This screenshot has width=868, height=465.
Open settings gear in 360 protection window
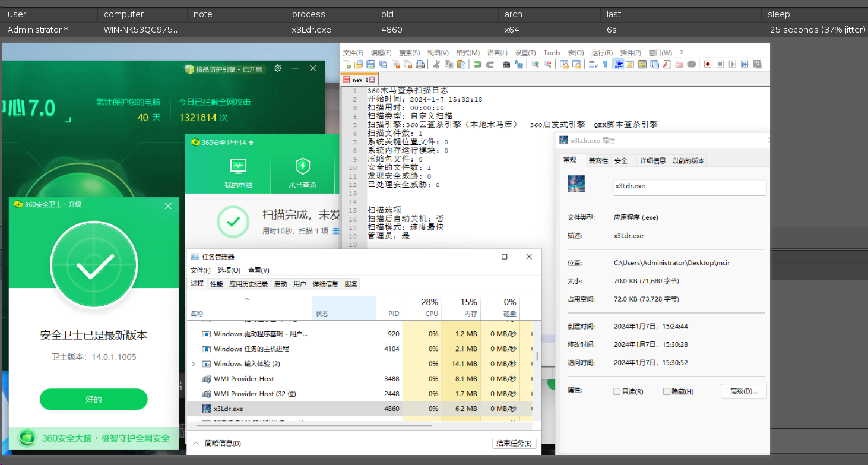(x=277, y=69)
